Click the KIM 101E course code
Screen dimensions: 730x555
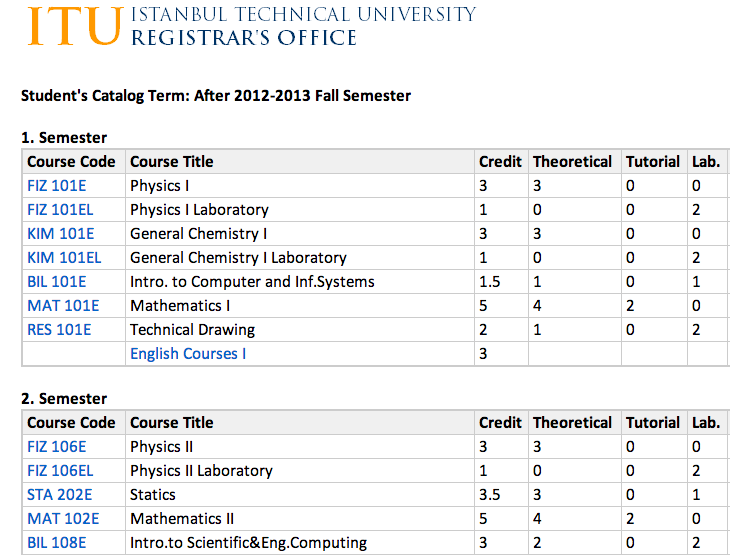tap(60, 234)
